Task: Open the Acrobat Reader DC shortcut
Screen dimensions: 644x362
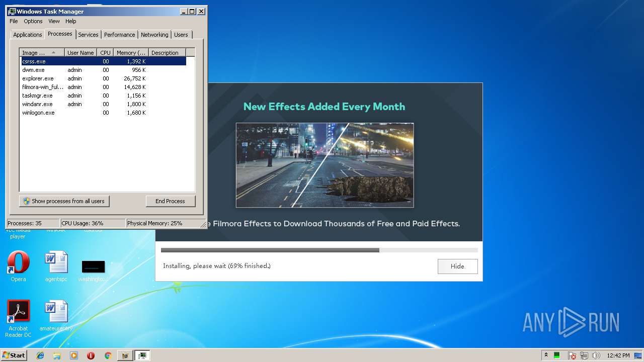Action: pos(18,319)
